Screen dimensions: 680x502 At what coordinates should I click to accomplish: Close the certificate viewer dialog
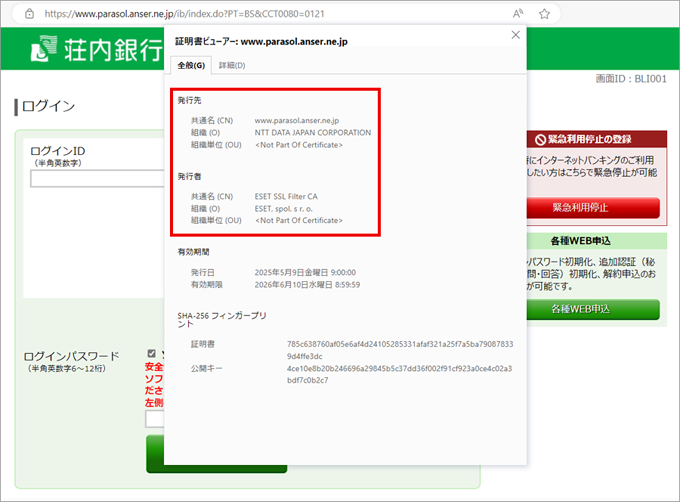[515, 35]
